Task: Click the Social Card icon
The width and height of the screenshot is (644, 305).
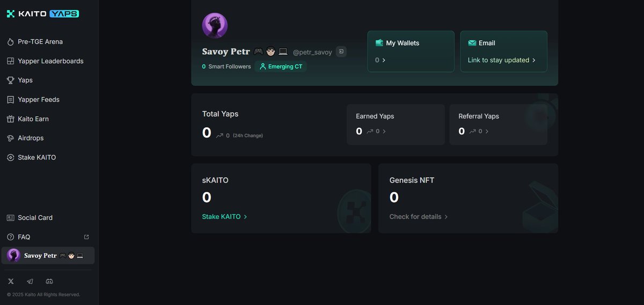Action: (x=10, y=218)
